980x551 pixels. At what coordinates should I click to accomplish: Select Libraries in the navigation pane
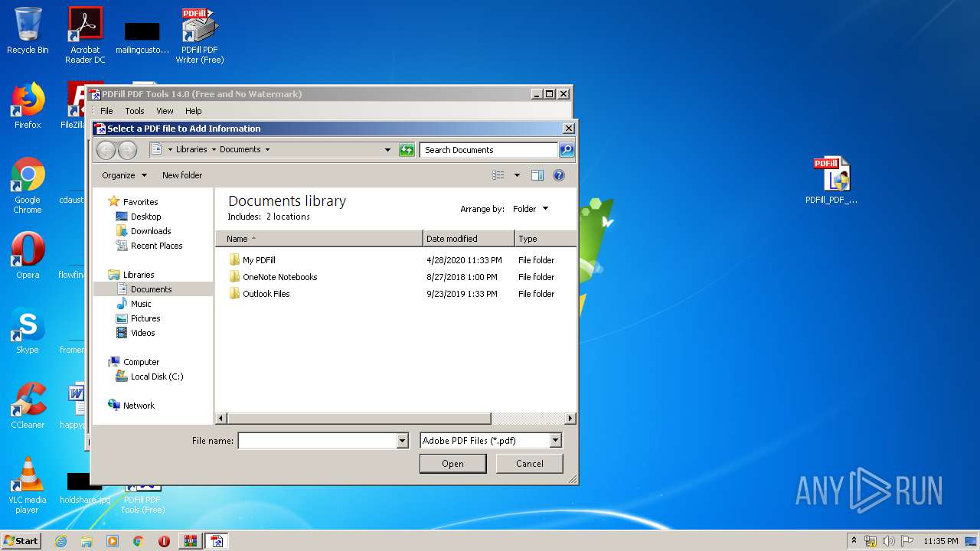click(139, 275)
